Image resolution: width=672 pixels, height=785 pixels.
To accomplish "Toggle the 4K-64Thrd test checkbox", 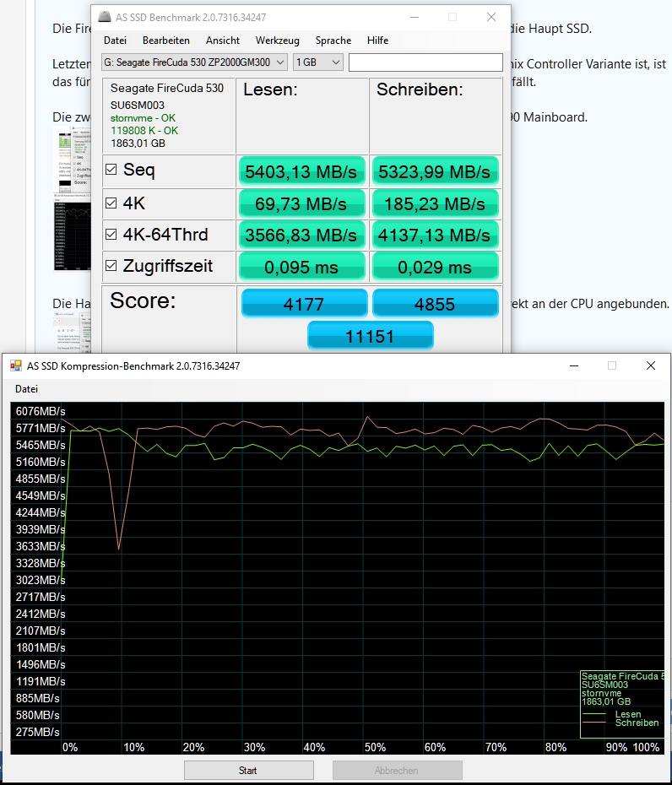I will click(x=111, y=235).
